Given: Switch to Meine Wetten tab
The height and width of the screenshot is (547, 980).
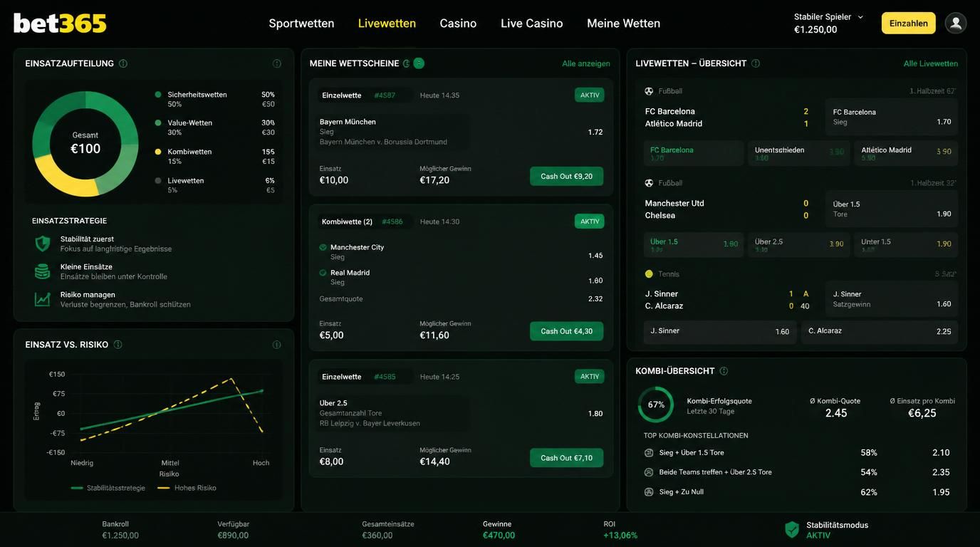Looking at the screenshot, I should click(623, 24).
